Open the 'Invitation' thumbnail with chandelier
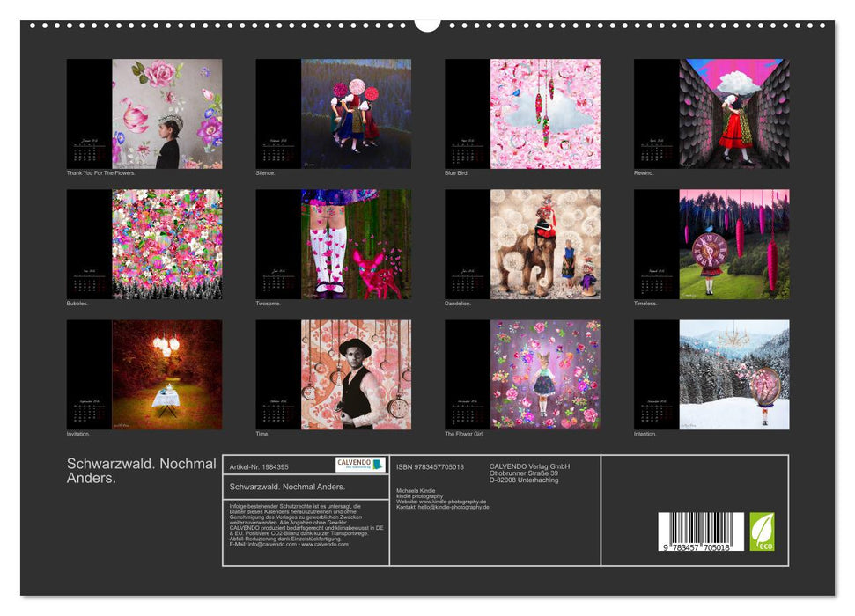 144,374
